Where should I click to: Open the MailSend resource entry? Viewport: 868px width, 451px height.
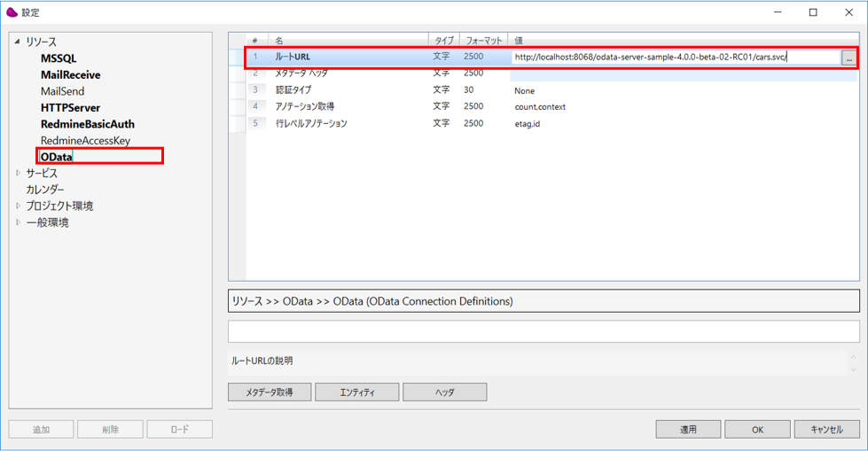coord(62,91)
